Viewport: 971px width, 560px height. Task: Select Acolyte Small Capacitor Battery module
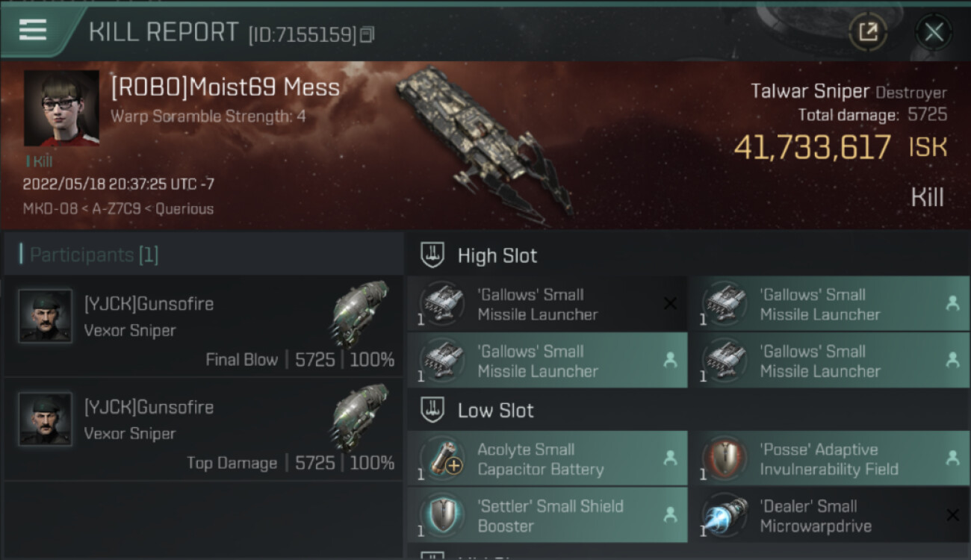[x=547, y=459]
